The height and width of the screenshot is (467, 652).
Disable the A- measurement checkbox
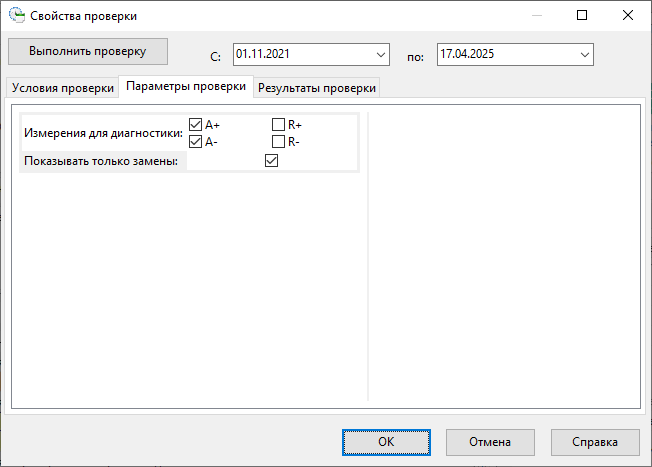(195, 142)
